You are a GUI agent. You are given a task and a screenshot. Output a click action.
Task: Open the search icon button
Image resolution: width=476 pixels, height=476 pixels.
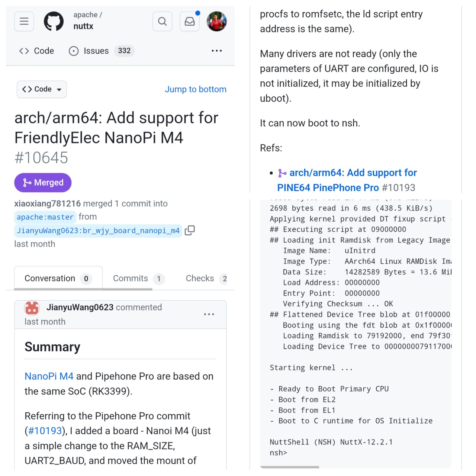click(163, 21)
